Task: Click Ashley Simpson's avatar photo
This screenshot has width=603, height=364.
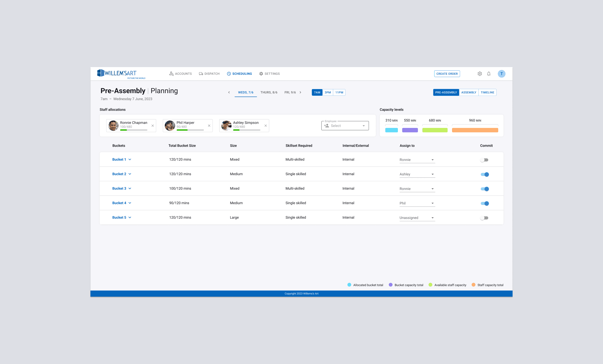Action: (226, 126)
